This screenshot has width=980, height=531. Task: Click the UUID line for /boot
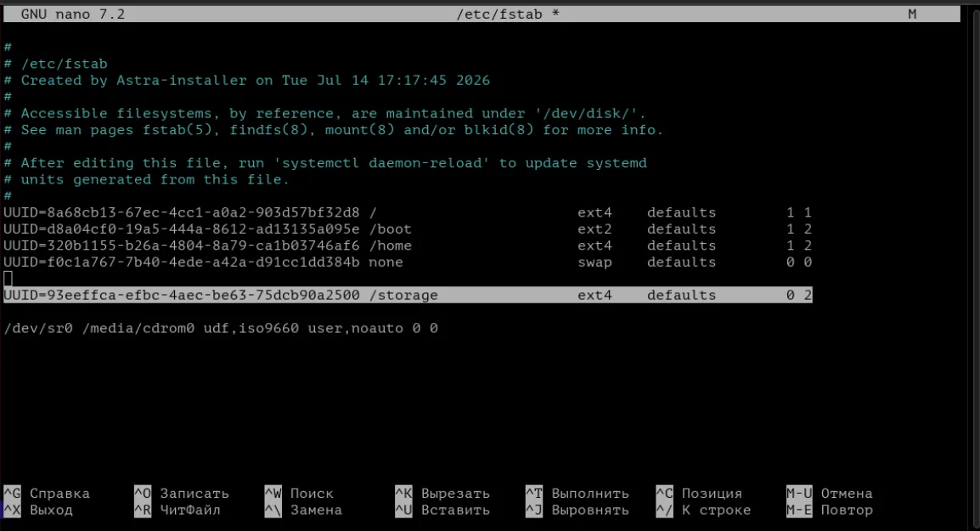(408, 229)
